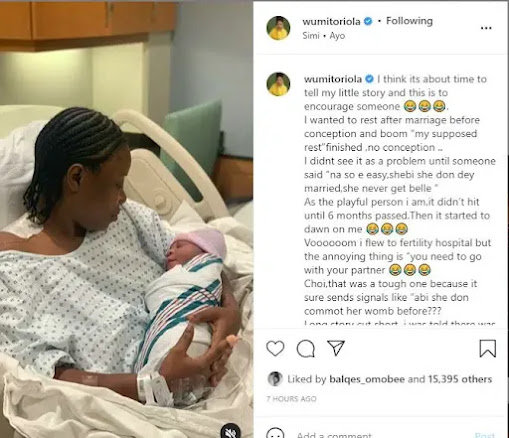Open comments via speech bubble icon
The image size is (509, 438).
[305, 349]
